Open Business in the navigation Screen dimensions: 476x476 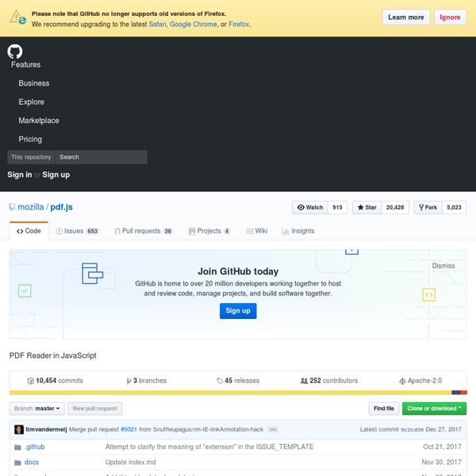pyautogui.click(x=34, y=83)
